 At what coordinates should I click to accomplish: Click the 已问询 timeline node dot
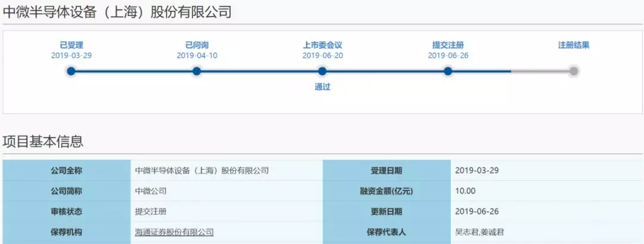pyautogui.click(x=197, y=71)
